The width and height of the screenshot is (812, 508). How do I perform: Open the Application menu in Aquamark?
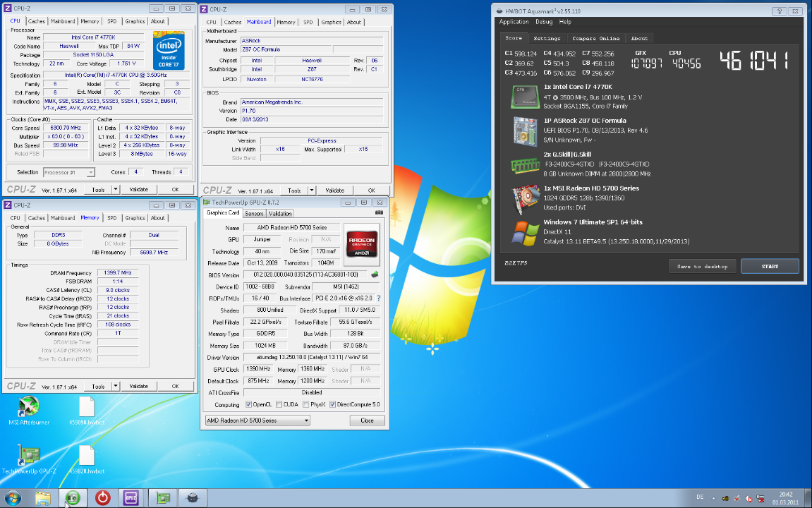tap(514, 22)
